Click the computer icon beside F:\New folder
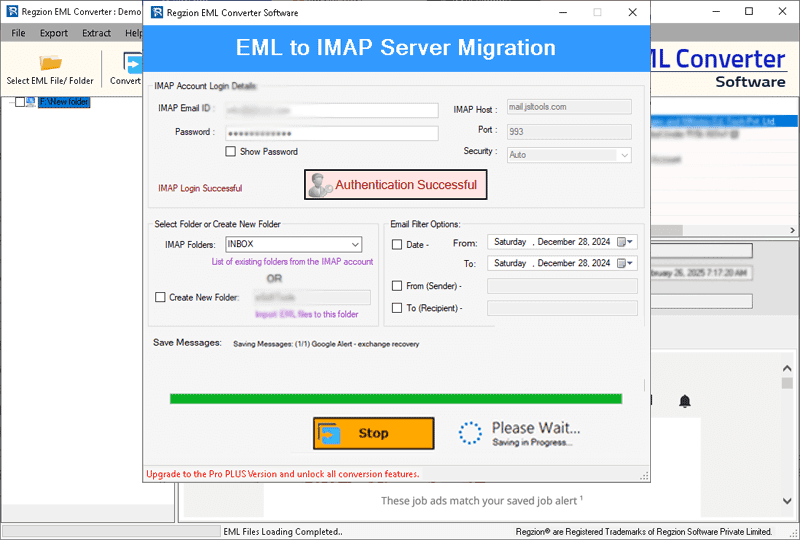This screenshot has width=800, height=540. [31, 102]
